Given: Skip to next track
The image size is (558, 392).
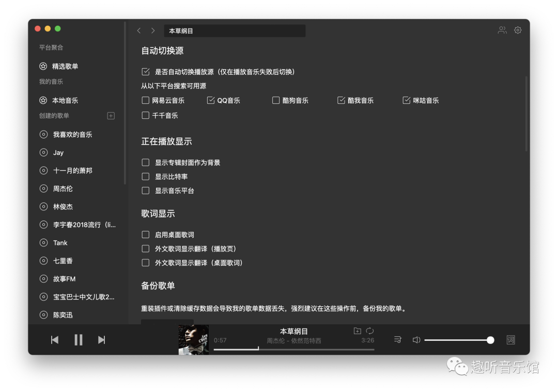Looking at the screenshot, I should [102, 340].
